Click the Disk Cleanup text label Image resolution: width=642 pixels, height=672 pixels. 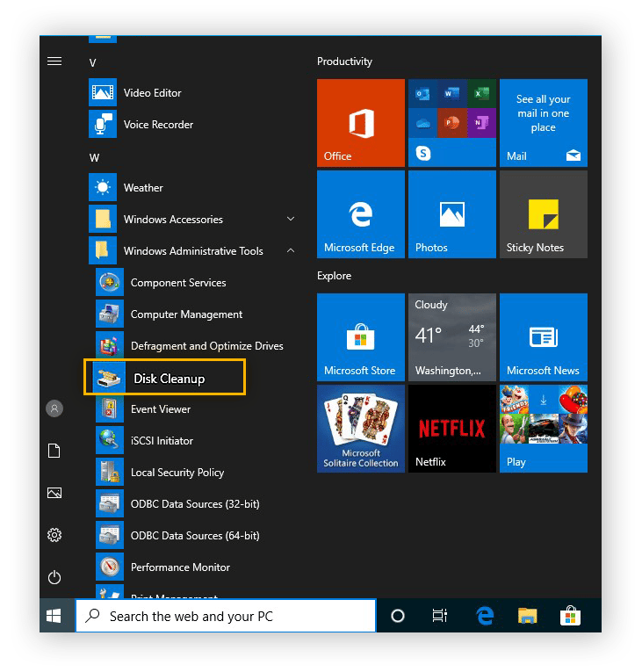[170, 379]
